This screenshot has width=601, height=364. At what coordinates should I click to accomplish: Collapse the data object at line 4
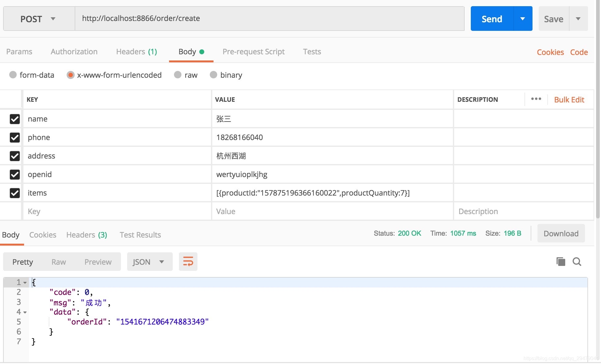click(25, 312)
